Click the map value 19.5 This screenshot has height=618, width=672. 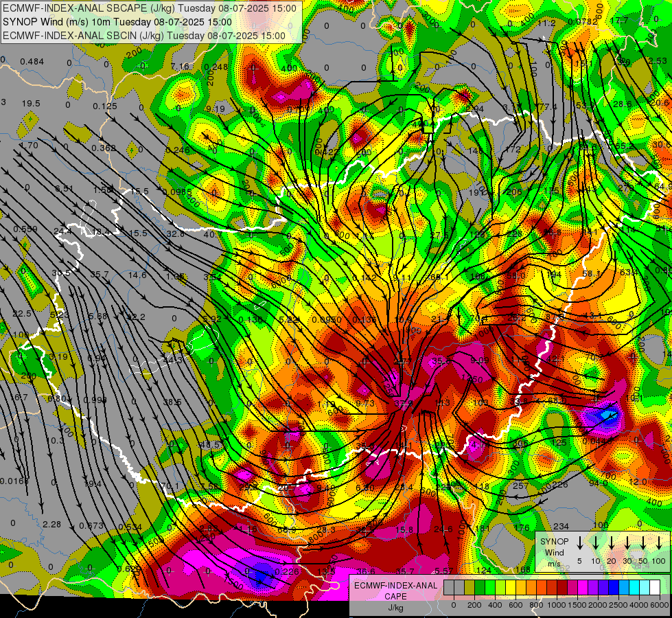pos(31,104)
